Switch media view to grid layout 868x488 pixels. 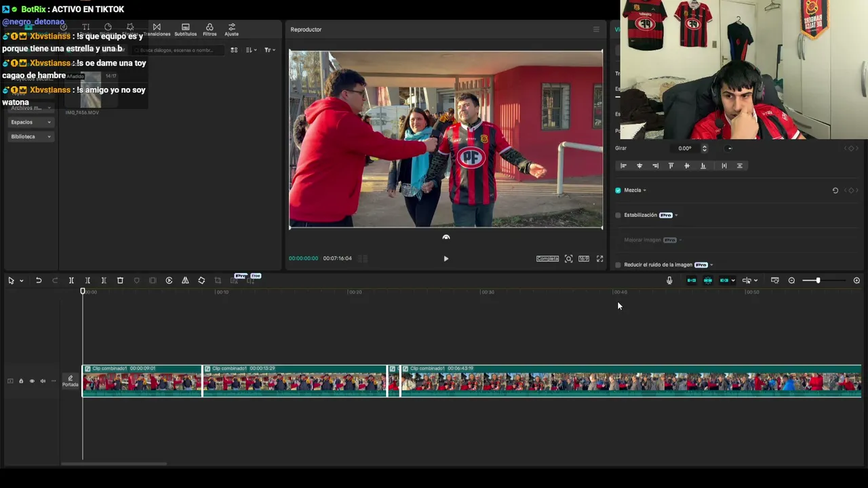[x=234, y=50]
